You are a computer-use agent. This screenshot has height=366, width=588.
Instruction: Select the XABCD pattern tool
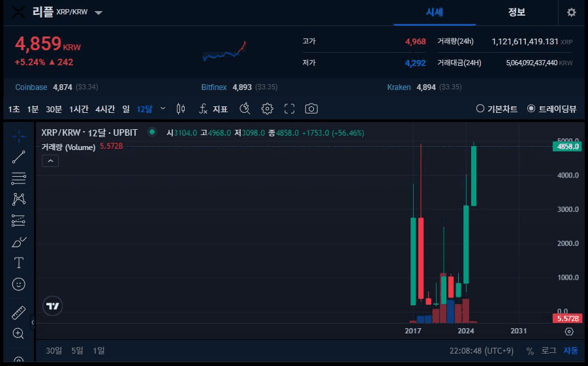click(19, 199)
